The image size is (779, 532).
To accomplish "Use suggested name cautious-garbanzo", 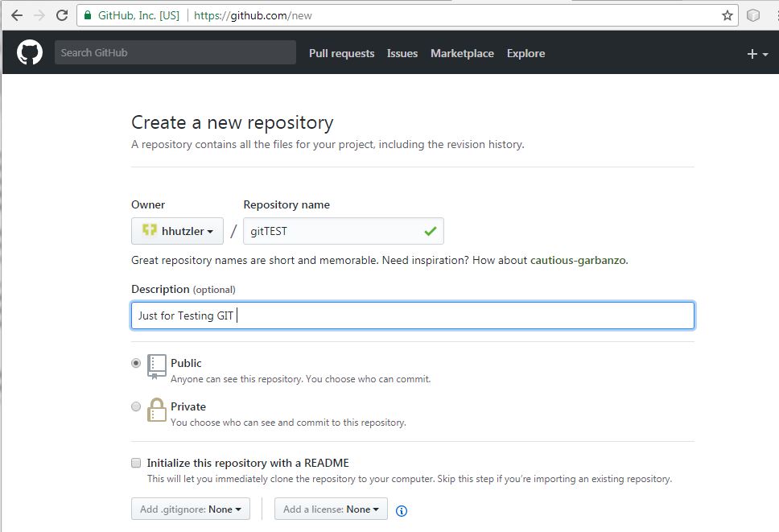I will tap(579, 260).
